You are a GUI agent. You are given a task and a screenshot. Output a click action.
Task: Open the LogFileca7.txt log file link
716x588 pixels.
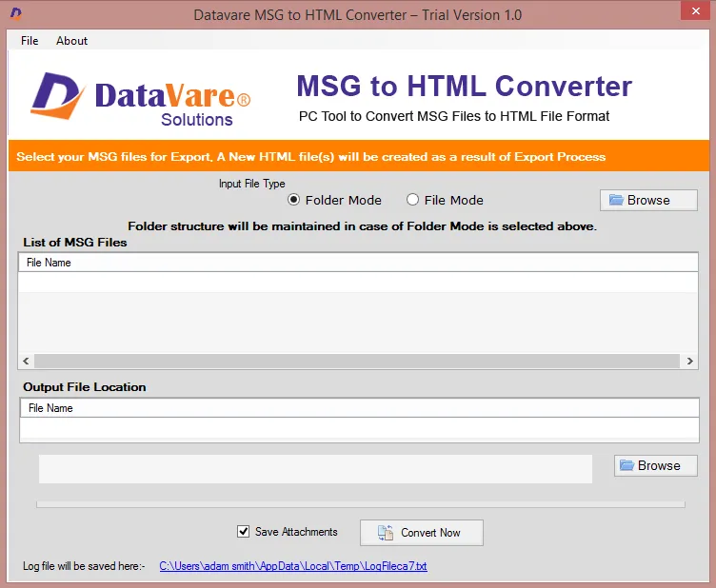click(x=293, y=566)
